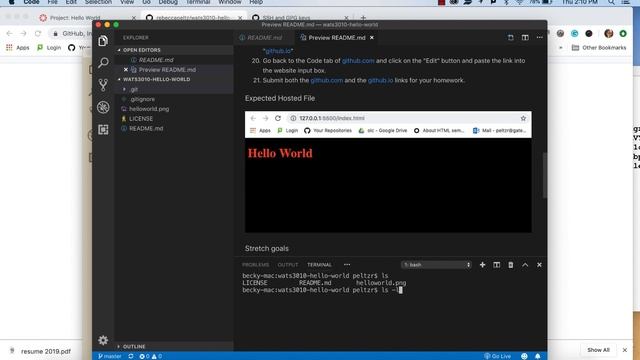Image resolution: width=640 pixels, height=360 pixels.
Task: Open the Manage gear in activity bar
Action: 103,340
